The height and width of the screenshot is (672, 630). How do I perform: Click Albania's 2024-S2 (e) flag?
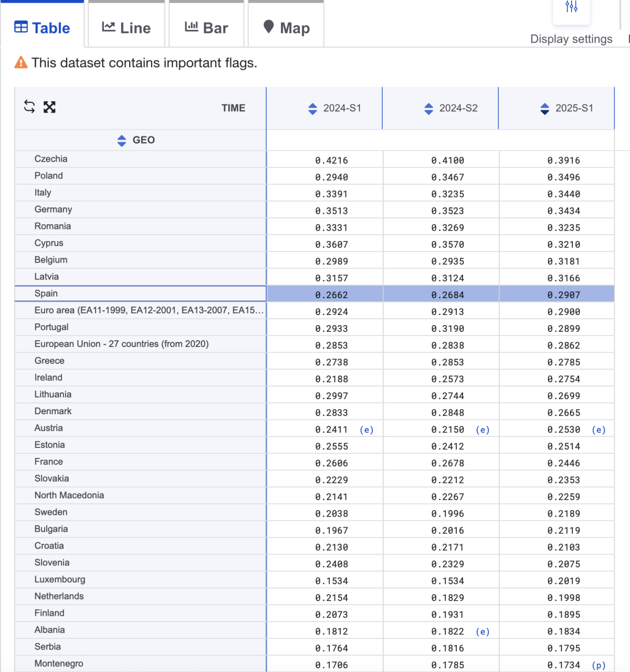click(x=482, y=632)
